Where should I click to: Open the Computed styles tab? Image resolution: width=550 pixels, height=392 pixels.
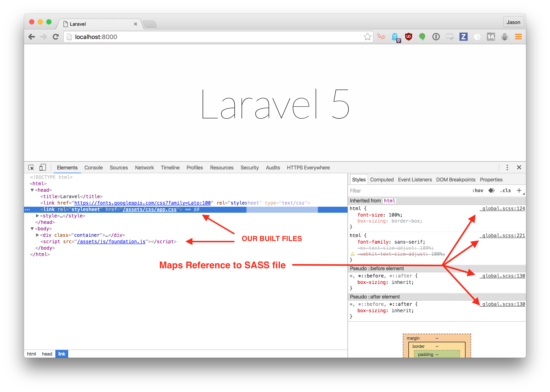click(381, 179)
